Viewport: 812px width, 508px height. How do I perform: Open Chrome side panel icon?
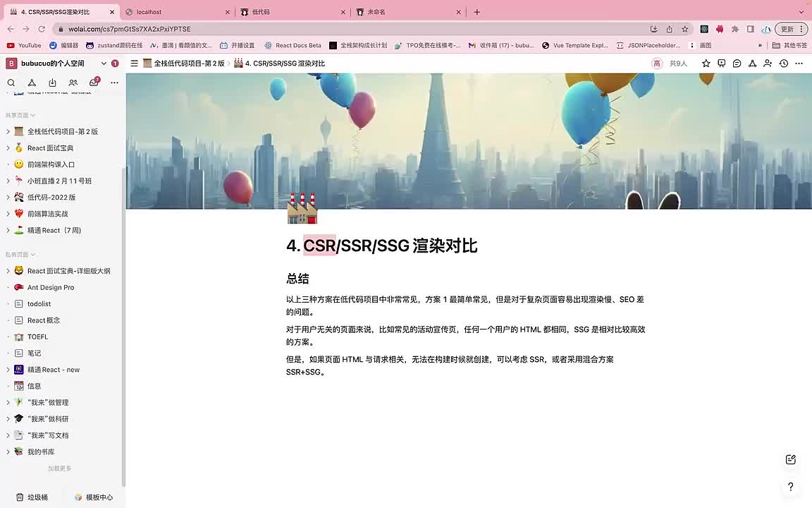(x=751, y=29)
